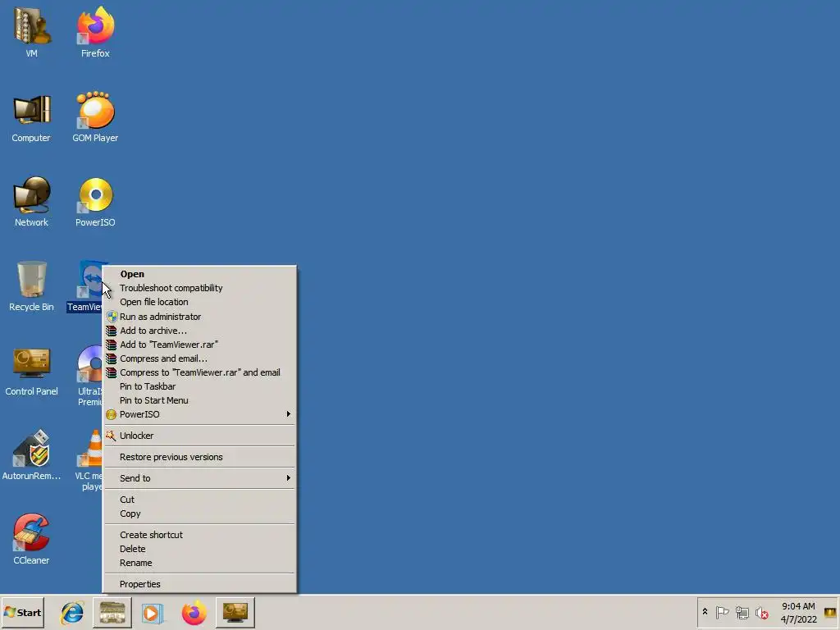Select the AutorunRemover desktop icon
This screenshot has height=630, width=840.
pyautogui.click(x=31, y=455)
